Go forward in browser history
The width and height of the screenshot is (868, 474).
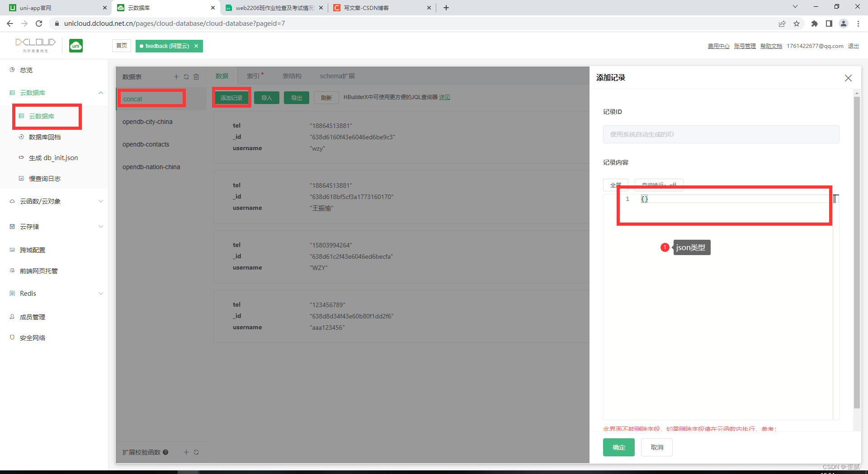pyautogui.click(x=24, y=24)
